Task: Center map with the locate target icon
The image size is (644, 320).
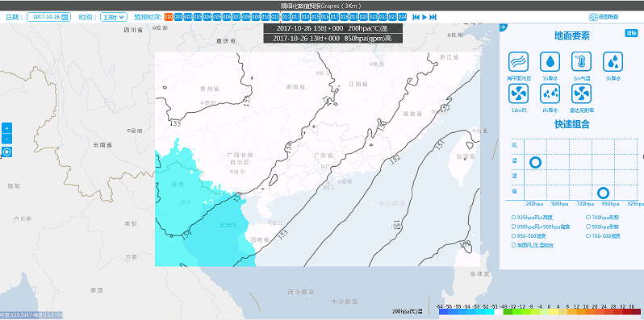Action: (x=6, y=152)
